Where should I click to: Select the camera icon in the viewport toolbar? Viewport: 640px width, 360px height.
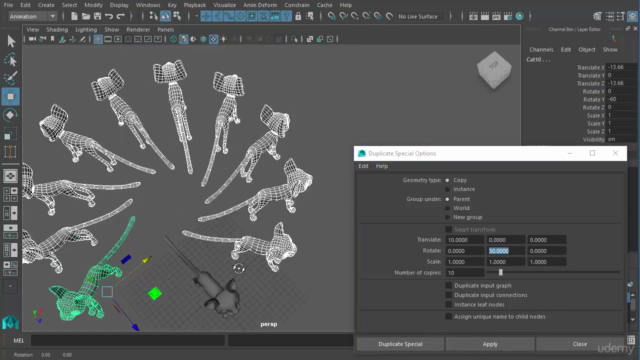pos(32,39)
